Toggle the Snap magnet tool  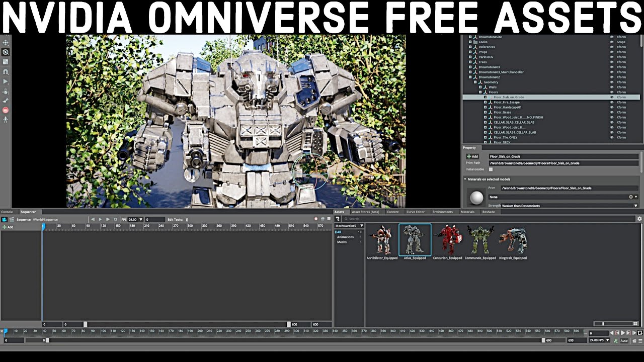(x=6, y=72)
